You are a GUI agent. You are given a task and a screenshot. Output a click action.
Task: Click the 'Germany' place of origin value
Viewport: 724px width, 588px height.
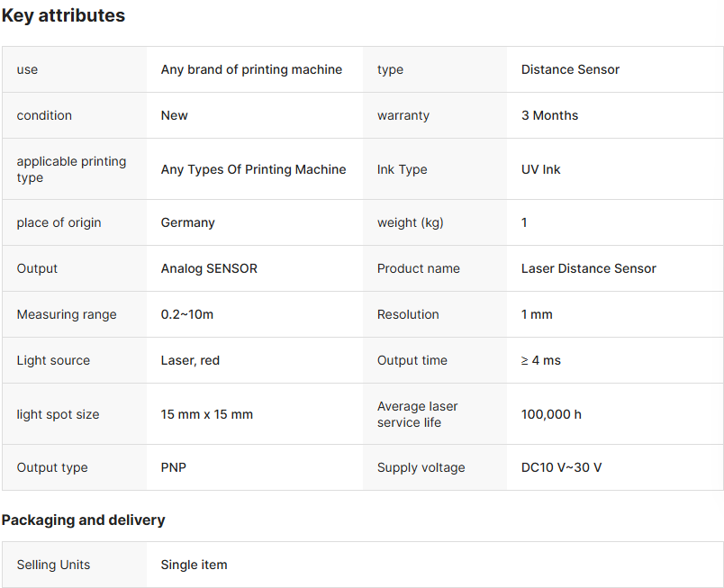pos(187,222)
